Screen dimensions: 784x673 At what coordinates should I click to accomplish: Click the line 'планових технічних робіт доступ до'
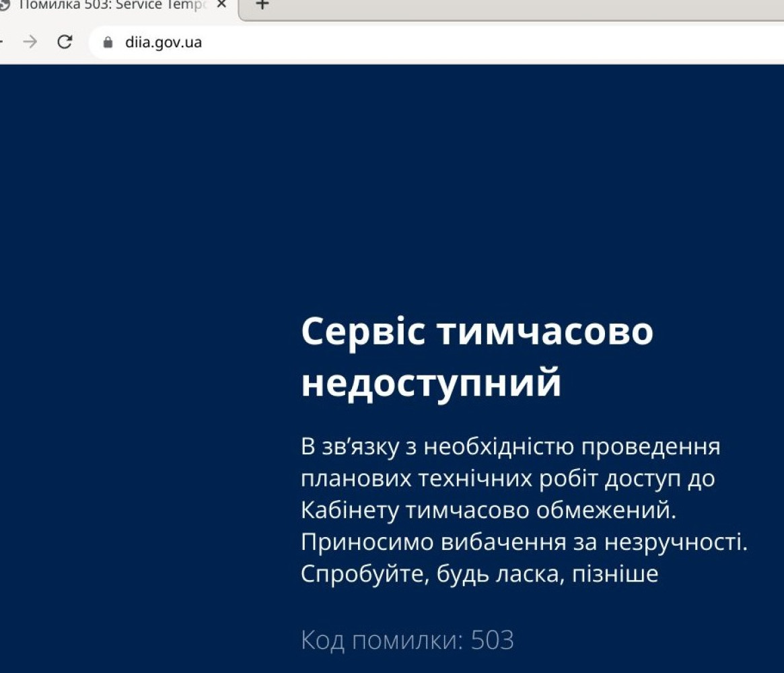[x=507, y=479]
